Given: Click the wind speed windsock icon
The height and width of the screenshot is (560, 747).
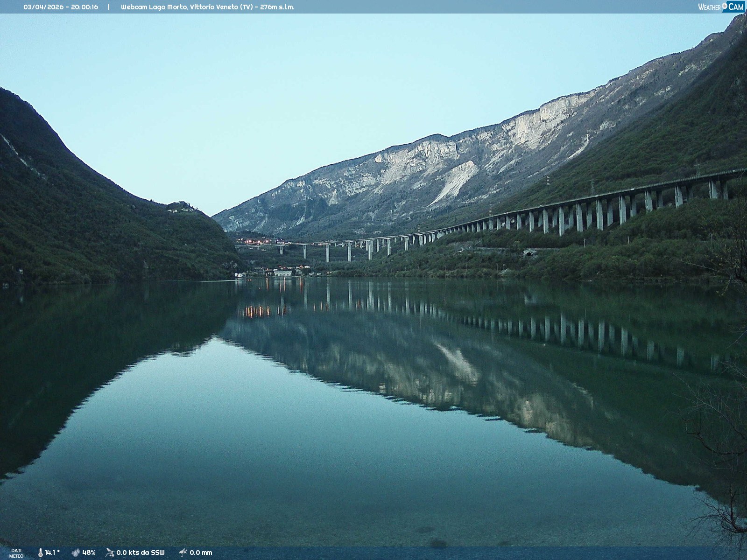Looking at the screenshot, I should pos(110,553).
